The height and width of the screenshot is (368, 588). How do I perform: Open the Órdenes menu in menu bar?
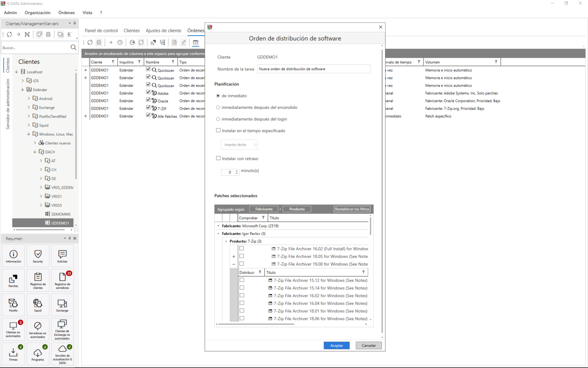click(x=67, y=13)
